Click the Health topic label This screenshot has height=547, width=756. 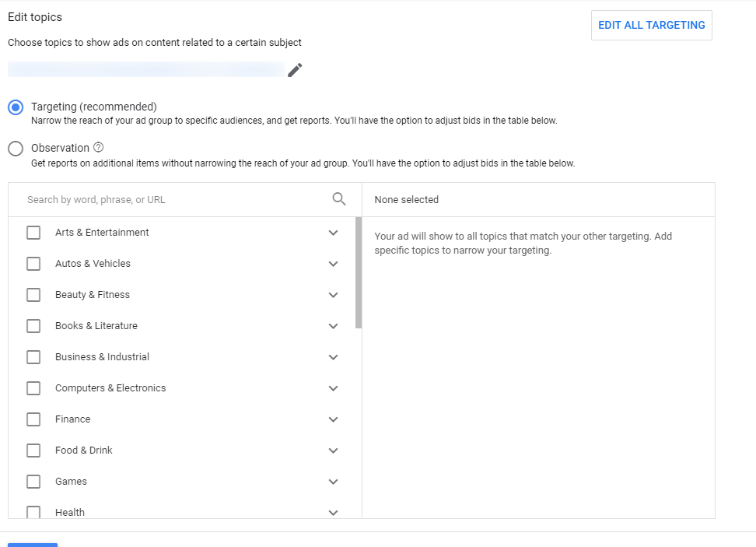[x=70, y=513]
